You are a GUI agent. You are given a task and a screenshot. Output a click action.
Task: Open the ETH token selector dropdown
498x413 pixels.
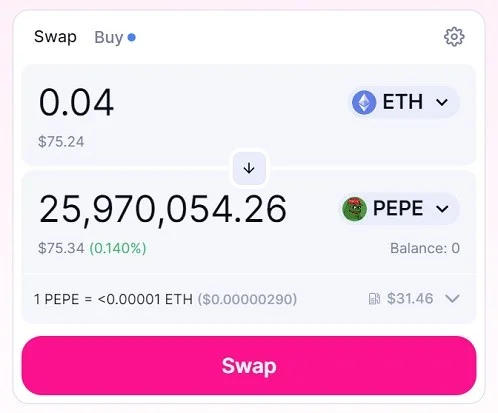click(404, 102)
